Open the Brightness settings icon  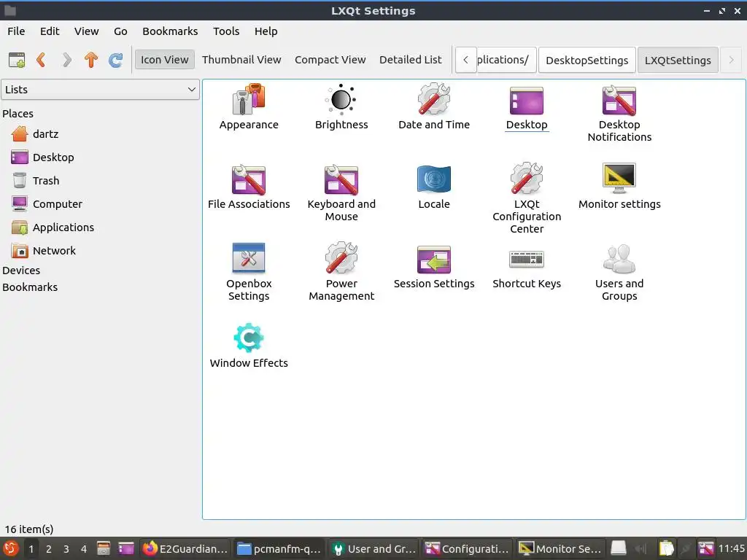tap(341, 106)
